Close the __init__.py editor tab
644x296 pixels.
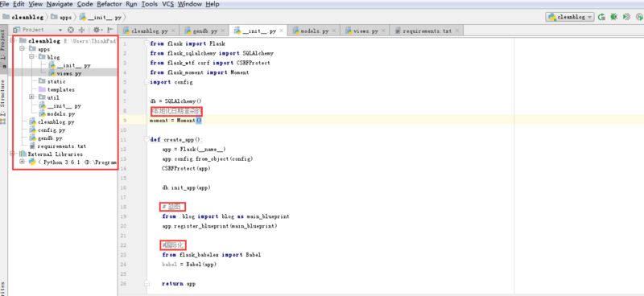point(281,31)
